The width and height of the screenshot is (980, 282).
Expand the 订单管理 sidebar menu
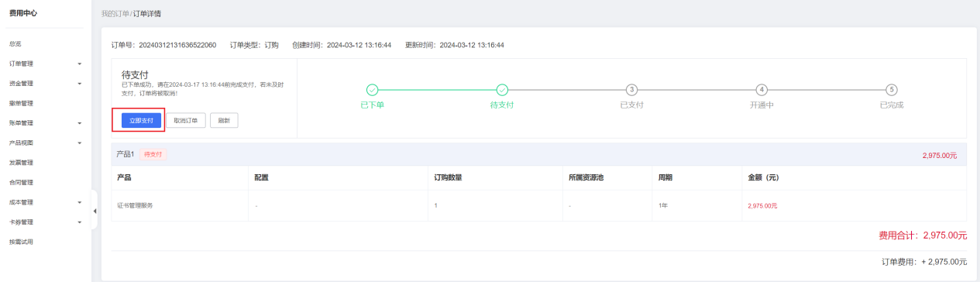click(x=46, y=64)
